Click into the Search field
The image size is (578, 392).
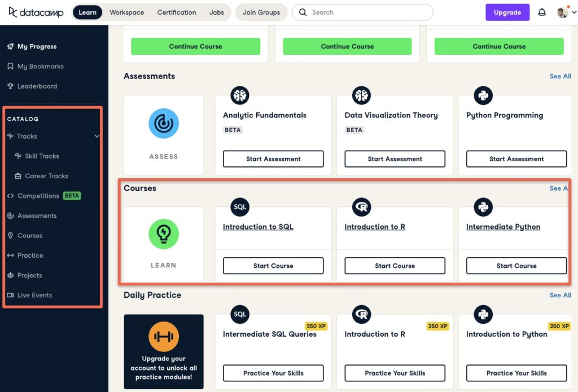pyautogui.click(x=367, y=12)
